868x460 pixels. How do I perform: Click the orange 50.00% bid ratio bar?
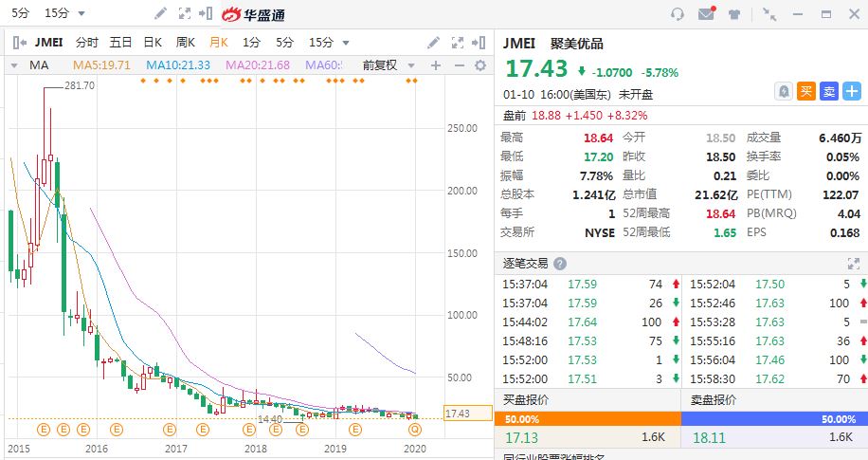(x=588, y=419)
